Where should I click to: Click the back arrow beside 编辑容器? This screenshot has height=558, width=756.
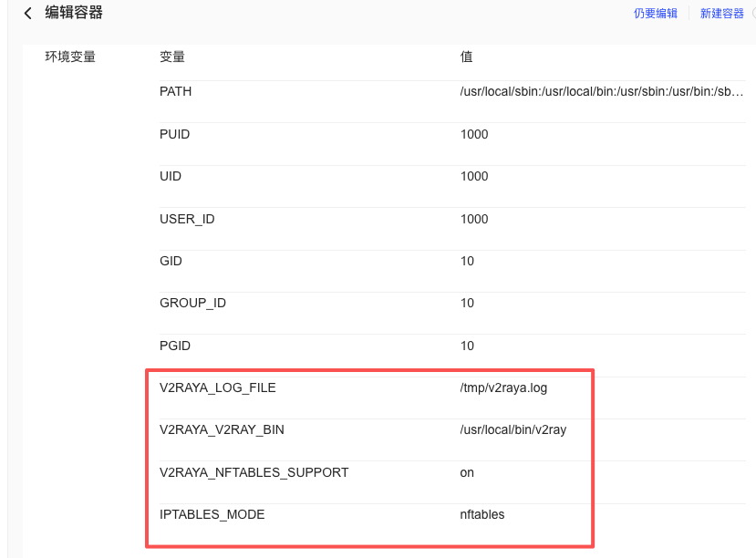tap(28, 14)
